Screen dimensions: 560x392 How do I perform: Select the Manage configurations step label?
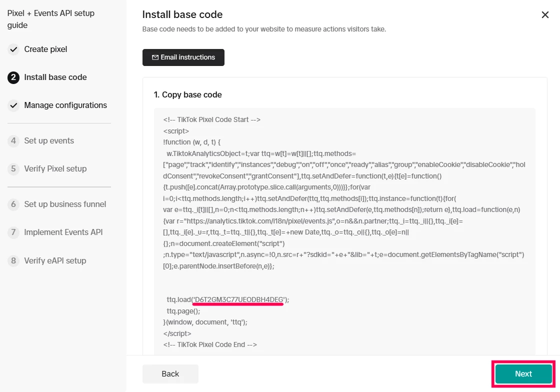click(65, 105)
